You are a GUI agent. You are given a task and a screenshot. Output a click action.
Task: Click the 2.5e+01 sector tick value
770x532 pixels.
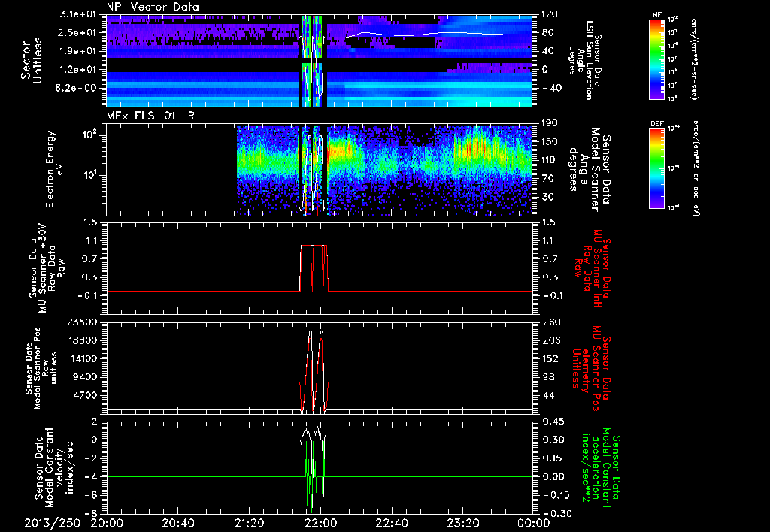coord(79,32)
